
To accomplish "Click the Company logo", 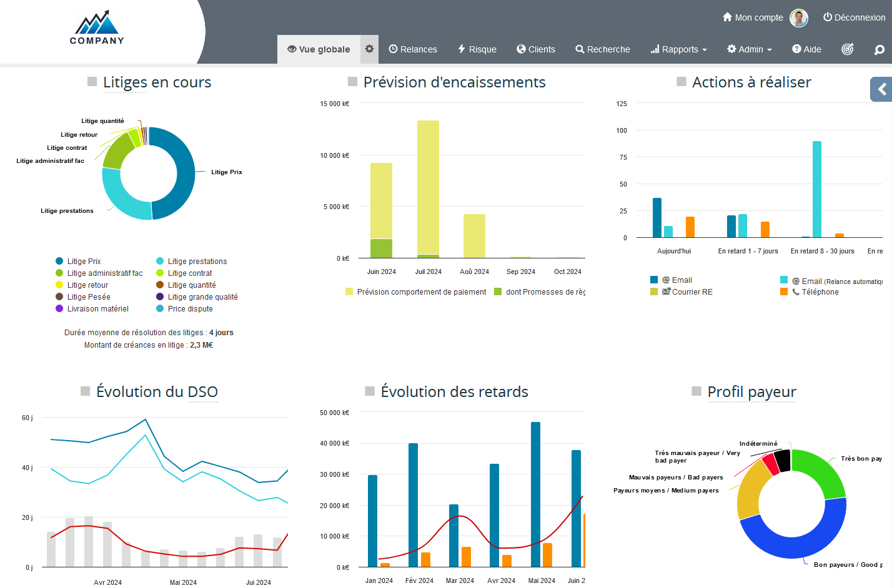I will click(97, 27).
